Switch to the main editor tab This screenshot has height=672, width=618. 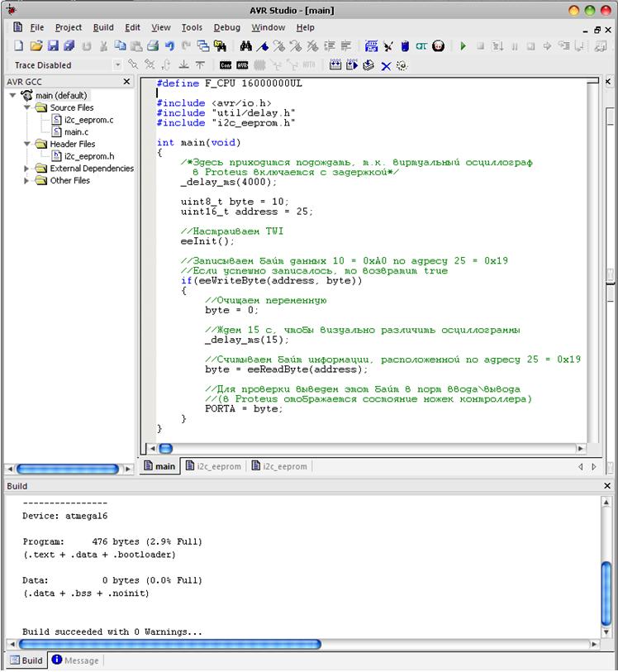159,466
